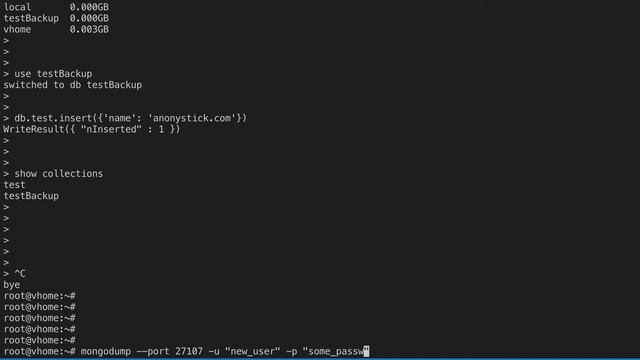Viewport: 640px width, 360px height.
Task: Select the 'local 0.000GB' database row
Action: (x=56, y=7)
